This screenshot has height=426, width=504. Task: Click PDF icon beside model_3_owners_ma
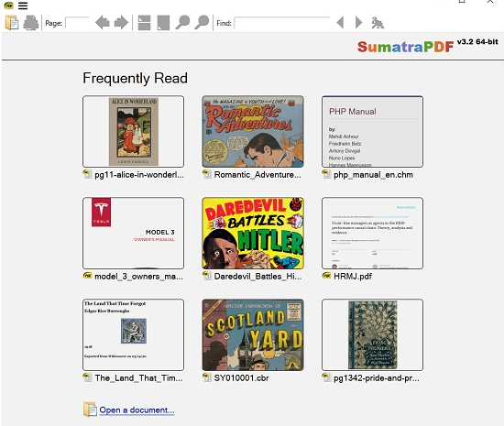point(87,276)
